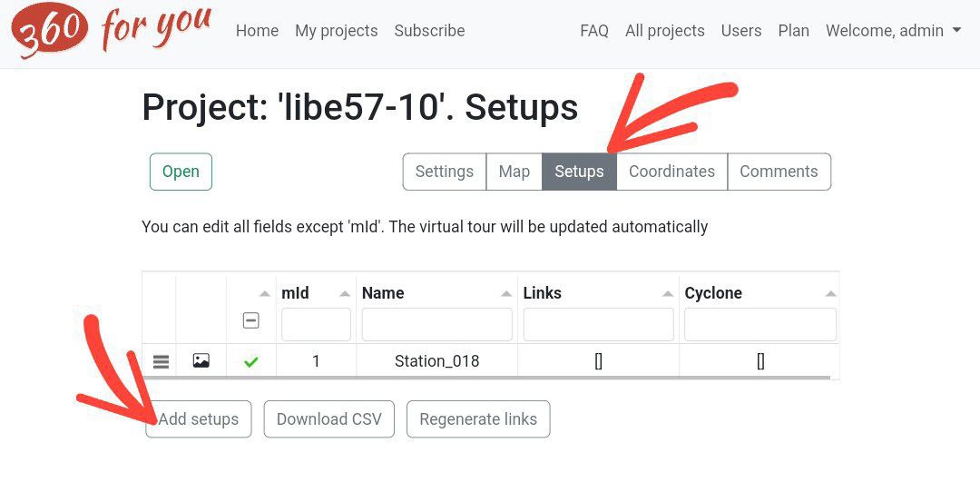
Task: Sort the Cyclone column using its arrow
Action: tap(829, 294)
